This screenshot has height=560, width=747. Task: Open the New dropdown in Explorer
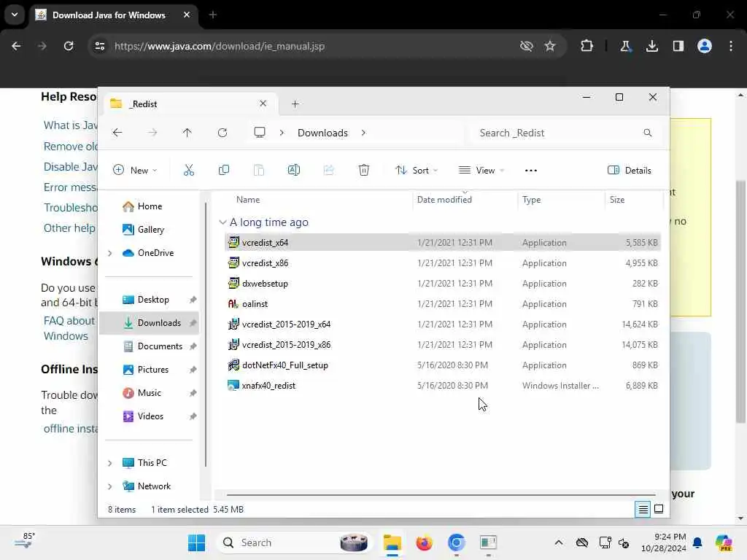pyautogui.click(x=135, y=171)
